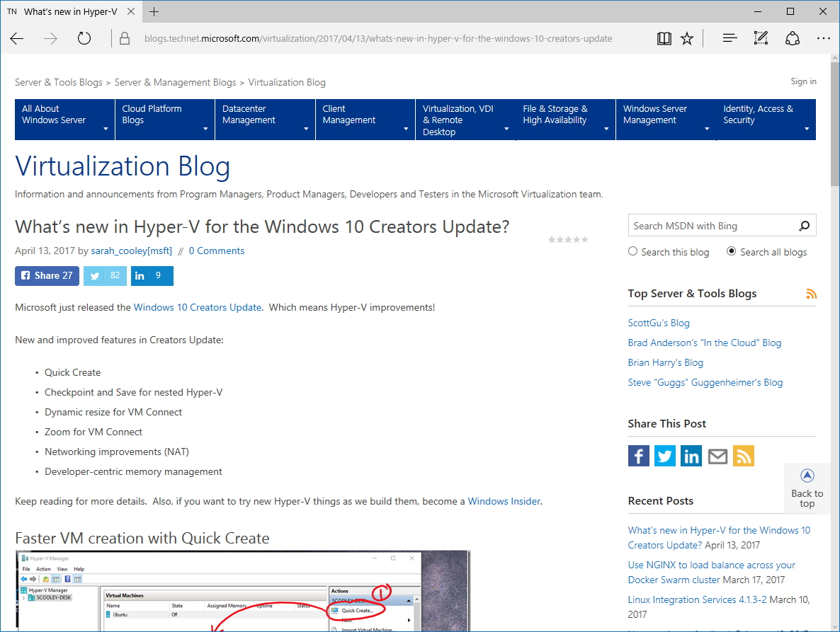Open the Share panel in Edge

click(792, 38)
